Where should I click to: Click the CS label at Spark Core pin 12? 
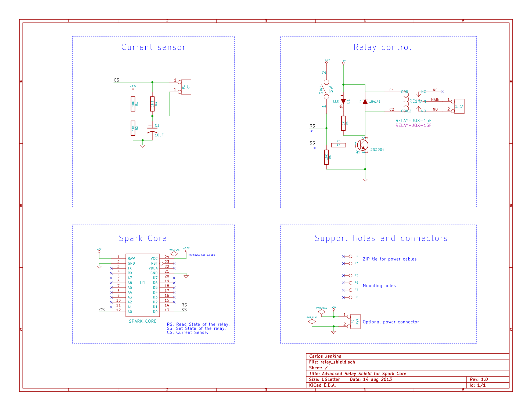[x=102, y=310]
